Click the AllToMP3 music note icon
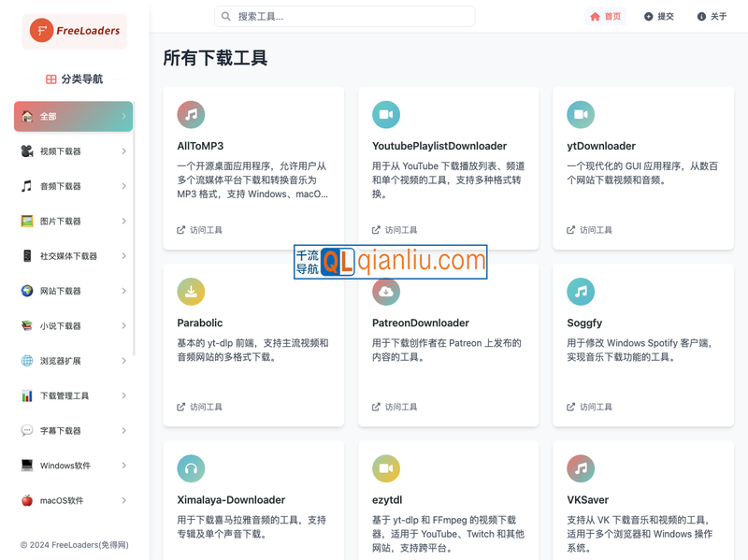Image resolution: width=748 pixels, height=560 pixels. pyautogui.click(x=191, y=115)
